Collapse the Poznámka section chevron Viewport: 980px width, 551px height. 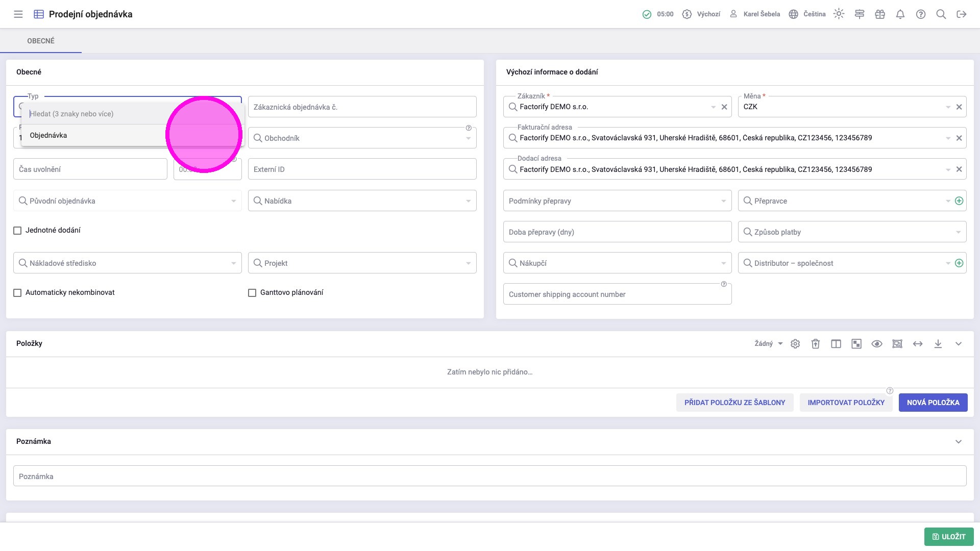click(x=959, y=442)
